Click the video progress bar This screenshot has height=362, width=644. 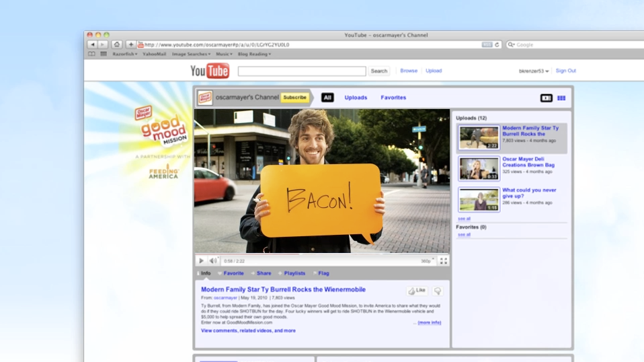coord(323,254)
